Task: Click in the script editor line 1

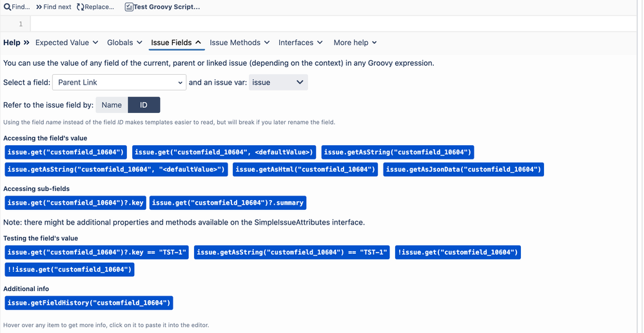Action: pos(333,25)
